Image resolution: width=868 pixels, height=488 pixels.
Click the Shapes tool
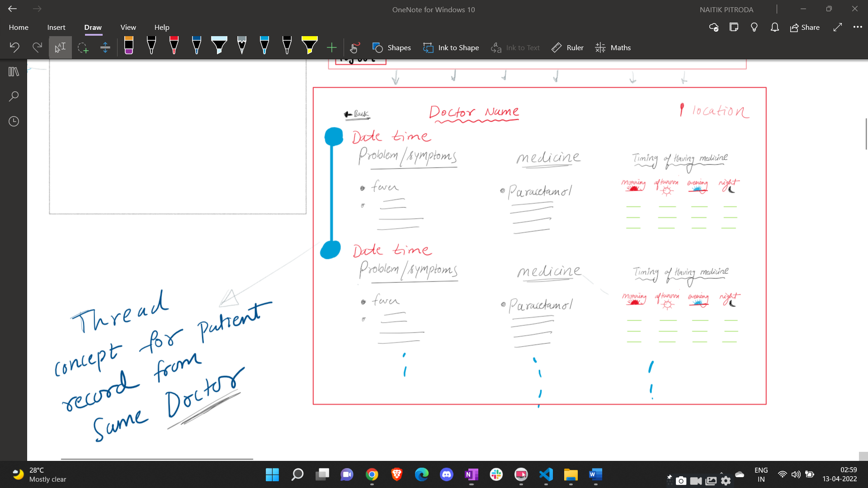coord(392,47)
